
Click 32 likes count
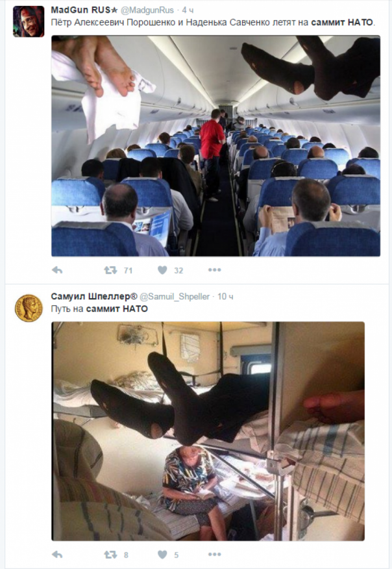pyautogui.click(x=178, y=270)
